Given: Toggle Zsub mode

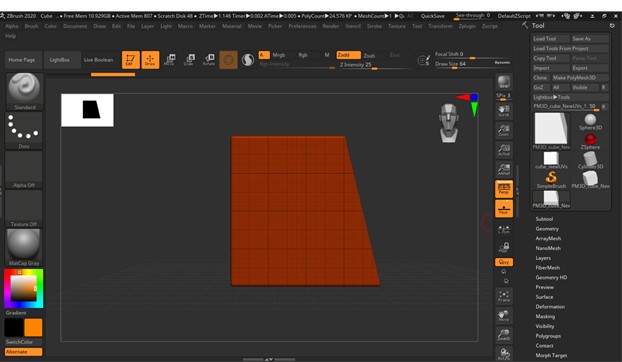Looking at the screenshot, I should [x=370, y=56].
